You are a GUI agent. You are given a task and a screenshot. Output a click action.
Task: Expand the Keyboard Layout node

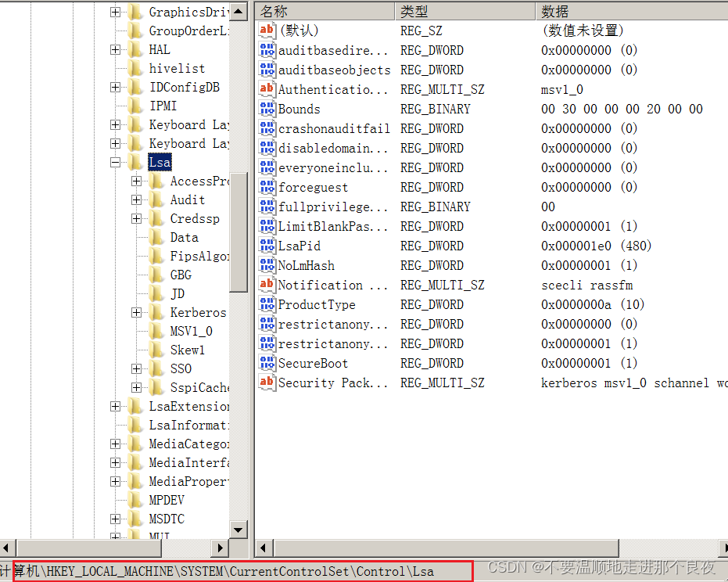[x=116, y=124]
